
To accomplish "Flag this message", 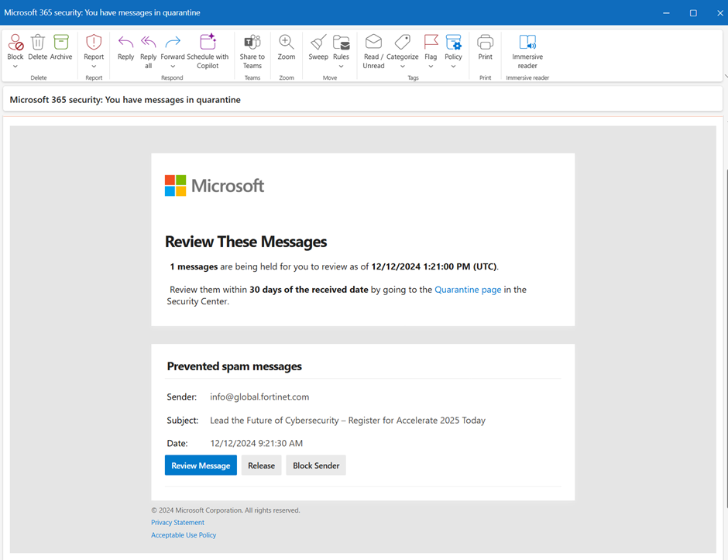I will pyautogui.click(x=431, y=43).
